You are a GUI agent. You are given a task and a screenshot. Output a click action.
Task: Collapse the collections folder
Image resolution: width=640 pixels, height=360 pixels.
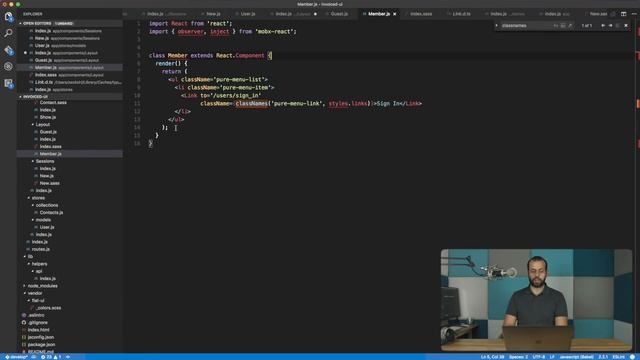point(47,205)
